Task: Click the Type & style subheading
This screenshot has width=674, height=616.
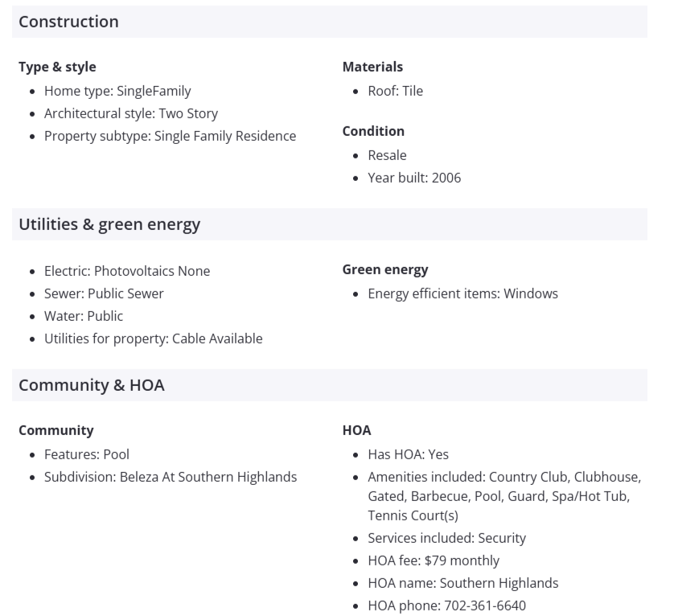Action: pyautogui.click(x=57, y=67)
